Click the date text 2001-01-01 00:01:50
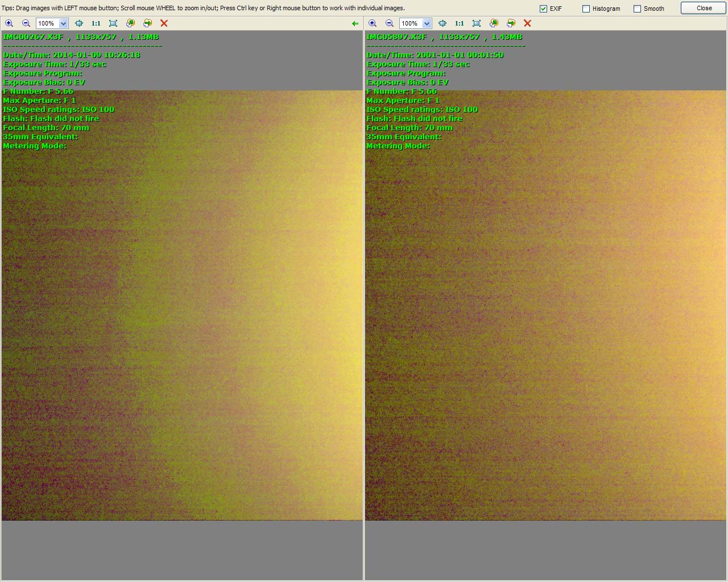 [x=460, y=55]
